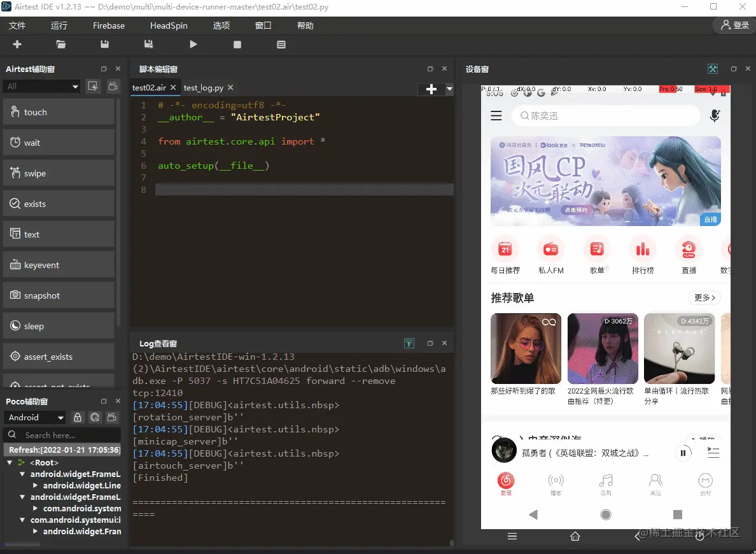Run the script with the play icon
756x554 pixels.
[x=193, y=45]
